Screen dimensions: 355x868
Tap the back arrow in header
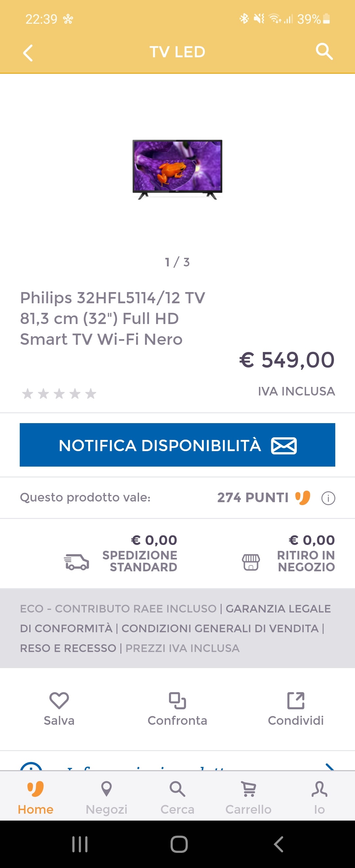tap(28, 53)
